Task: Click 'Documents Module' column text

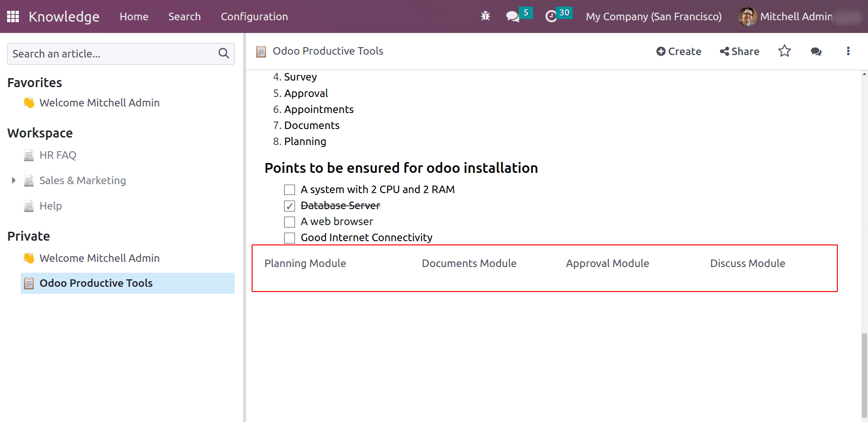Action: (469, 263)
